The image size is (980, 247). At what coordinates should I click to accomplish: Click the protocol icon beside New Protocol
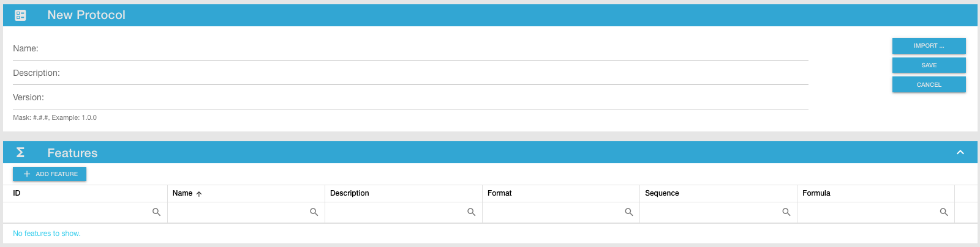tap(20, 15)
